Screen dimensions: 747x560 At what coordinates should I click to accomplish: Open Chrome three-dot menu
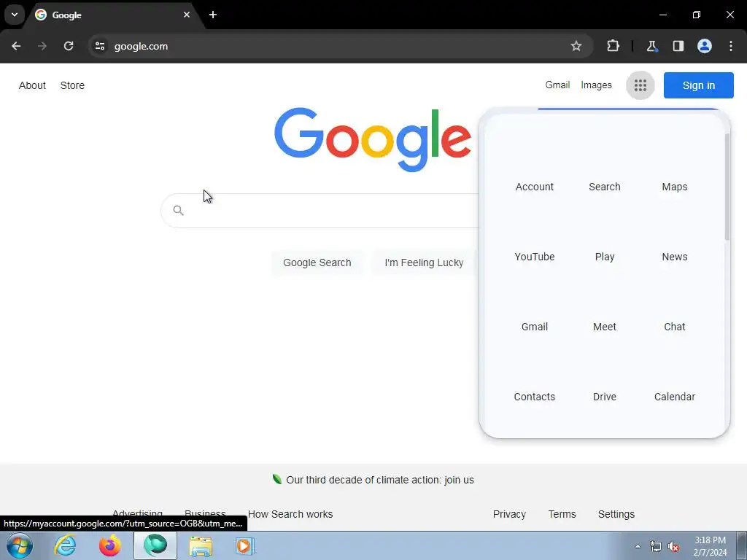click(x=731, y=46)
